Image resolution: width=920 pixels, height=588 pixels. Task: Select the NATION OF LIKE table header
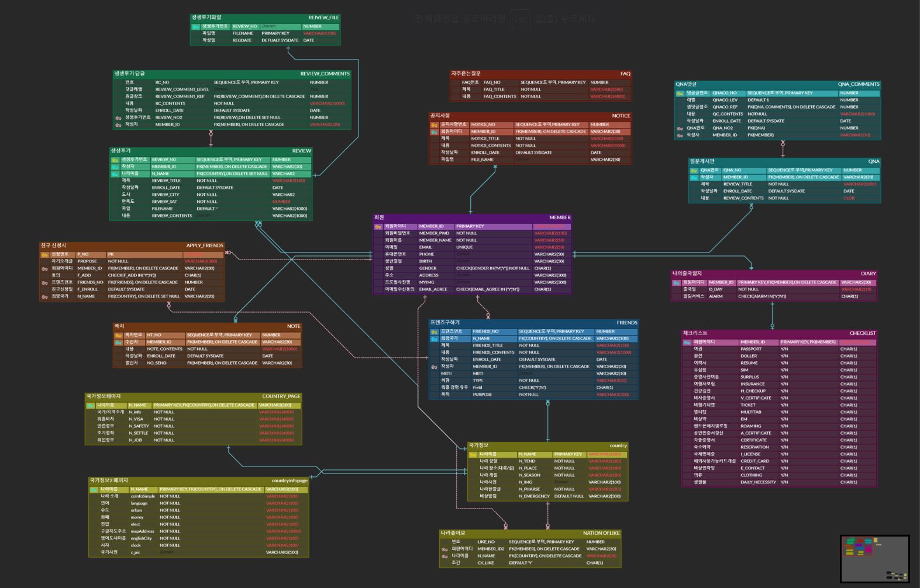(530, 533)
